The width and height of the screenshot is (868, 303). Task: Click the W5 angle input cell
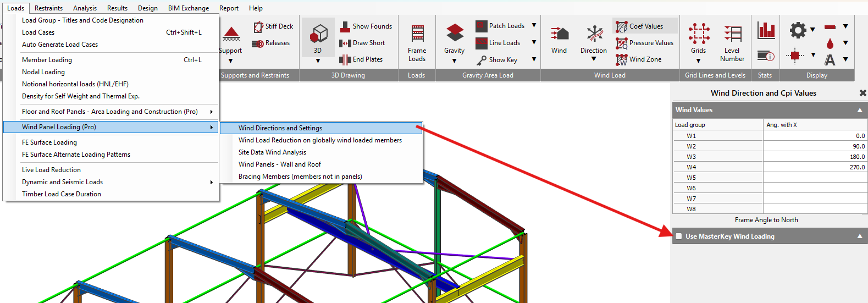tap(815, 178)
